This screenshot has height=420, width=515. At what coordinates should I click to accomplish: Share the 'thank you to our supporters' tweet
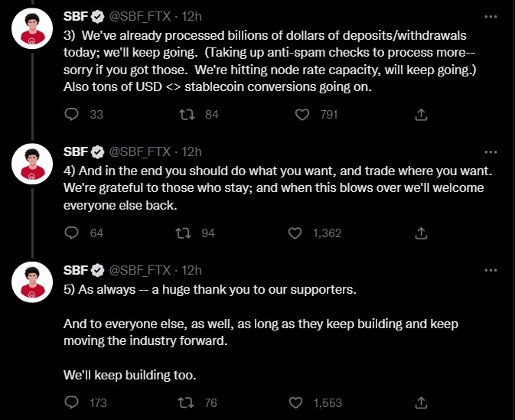point(420,402)
